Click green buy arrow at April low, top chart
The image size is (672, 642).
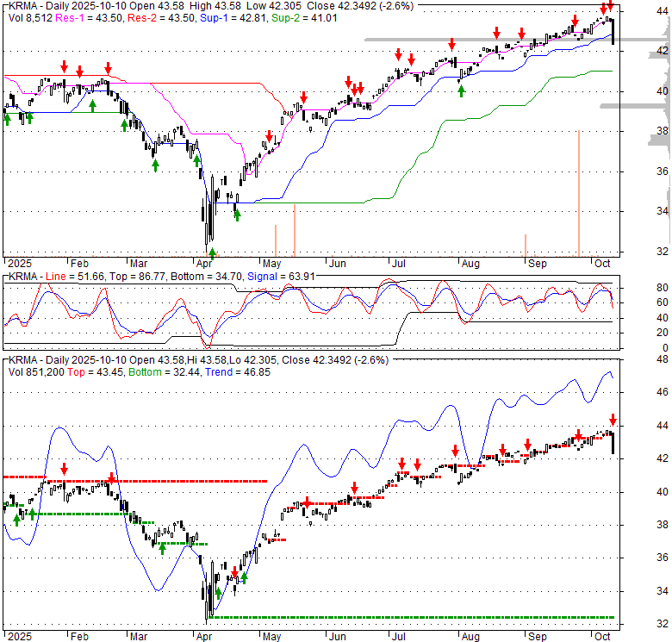pos(213,252)
